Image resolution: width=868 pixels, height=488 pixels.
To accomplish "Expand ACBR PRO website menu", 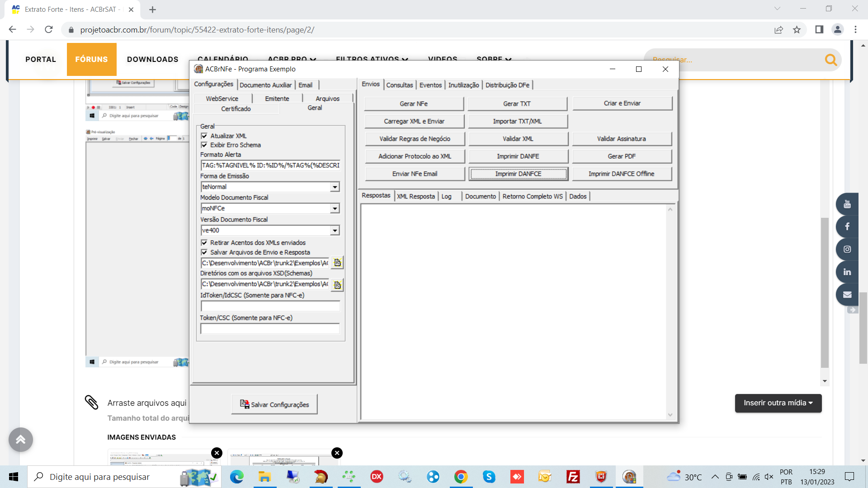I will pos(292,59).
